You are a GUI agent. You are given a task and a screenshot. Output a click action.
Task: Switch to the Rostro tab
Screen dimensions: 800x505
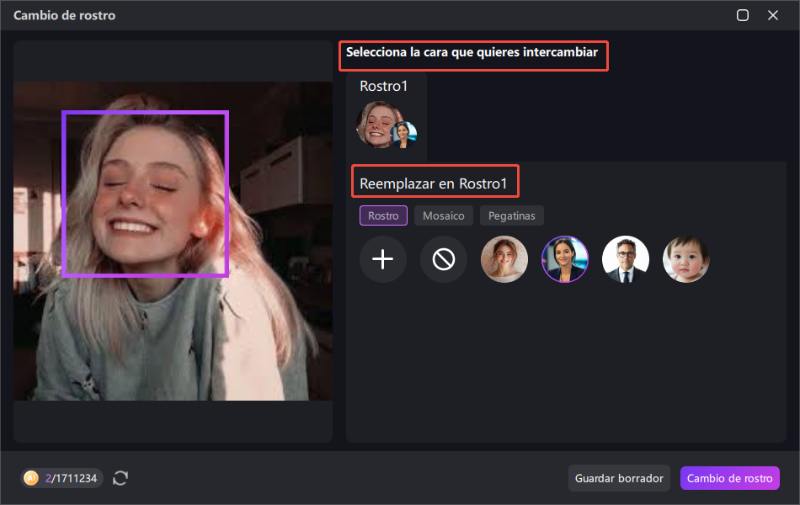pyautogui.click(x=383, y=215)
